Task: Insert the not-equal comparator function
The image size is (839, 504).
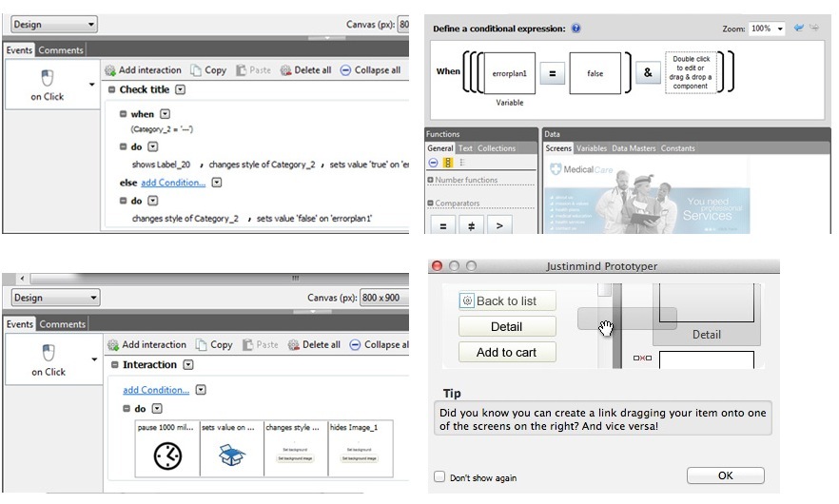Action: [472, 225]
